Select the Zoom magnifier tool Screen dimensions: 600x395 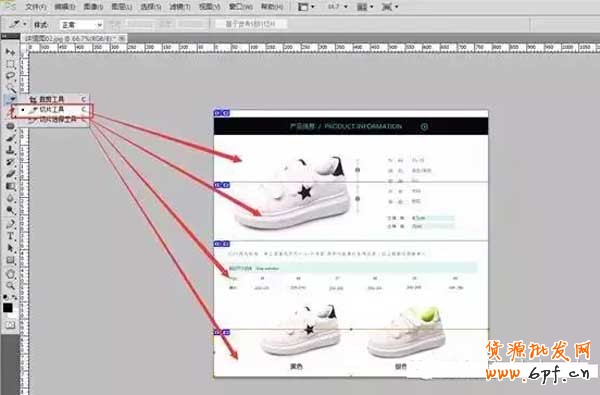(10, 285)
